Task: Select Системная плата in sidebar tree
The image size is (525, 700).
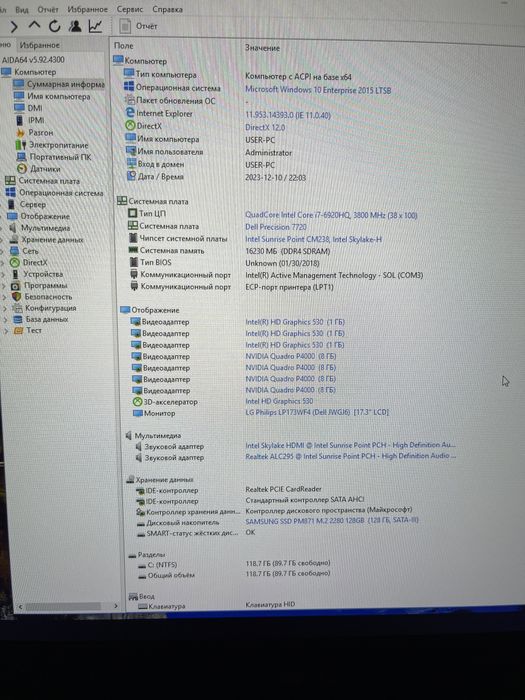Action: 42,181
